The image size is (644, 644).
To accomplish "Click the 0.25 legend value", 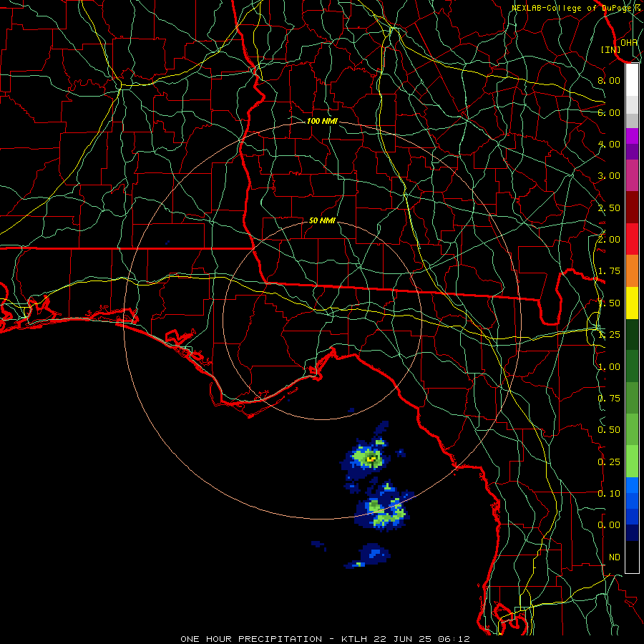I will coord(609,462).
